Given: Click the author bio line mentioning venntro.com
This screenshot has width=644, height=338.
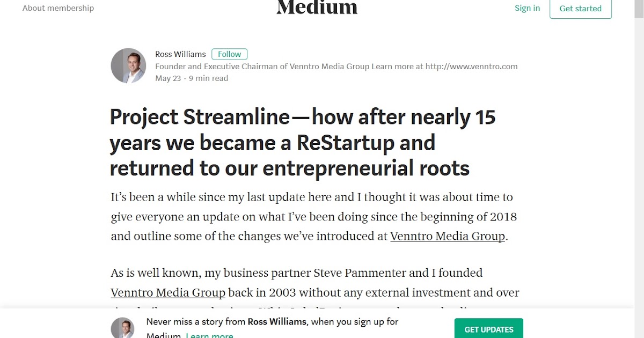Looking at the screenshot, I should [x=336, y=67].
